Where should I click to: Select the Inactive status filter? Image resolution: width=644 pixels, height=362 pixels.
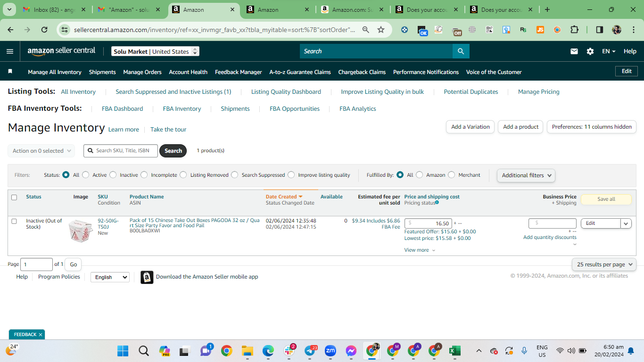click(x=113, y=175)
